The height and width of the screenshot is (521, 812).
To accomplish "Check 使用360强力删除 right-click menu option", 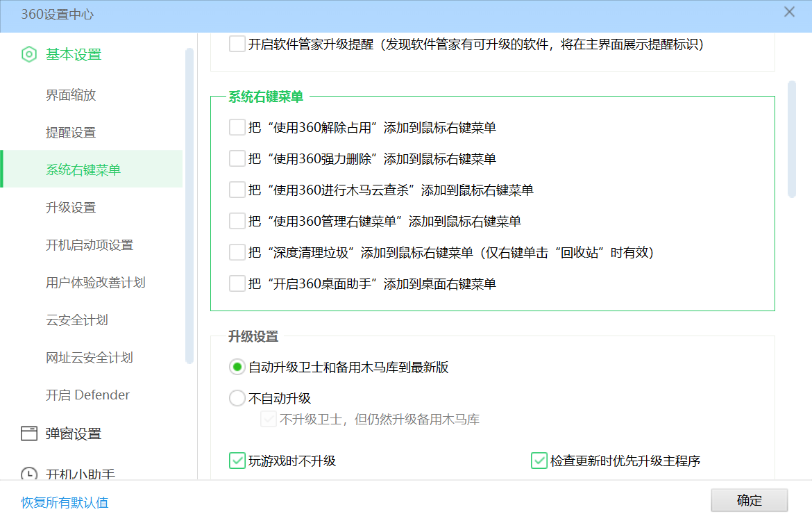I will [x=237, y=158].
